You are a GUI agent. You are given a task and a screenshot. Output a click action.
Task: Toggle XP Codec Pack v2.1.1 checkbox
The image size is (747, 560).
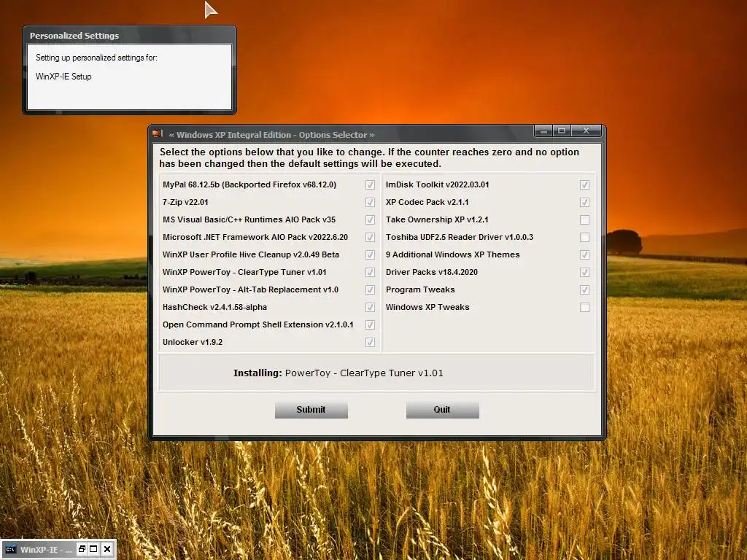tap(584, 203)
